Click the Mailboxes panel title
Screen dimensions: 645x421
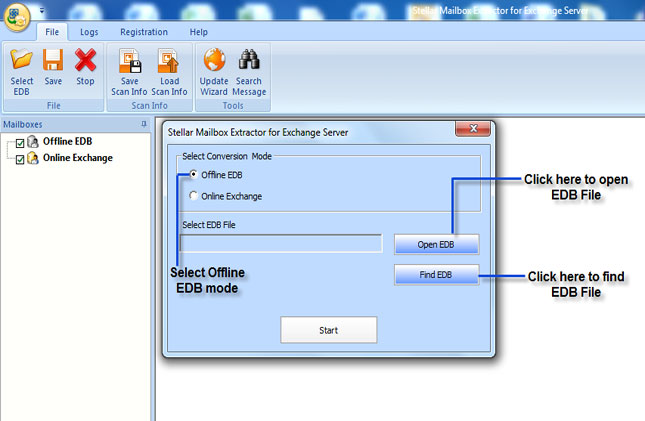point(23,124)
